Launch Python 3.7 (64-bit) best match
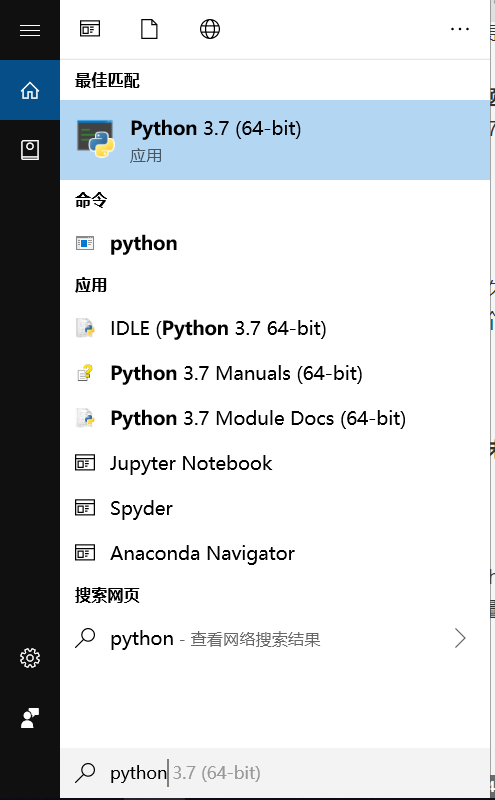The width and height of the screenshot is (495, 800). coord(275,140)
